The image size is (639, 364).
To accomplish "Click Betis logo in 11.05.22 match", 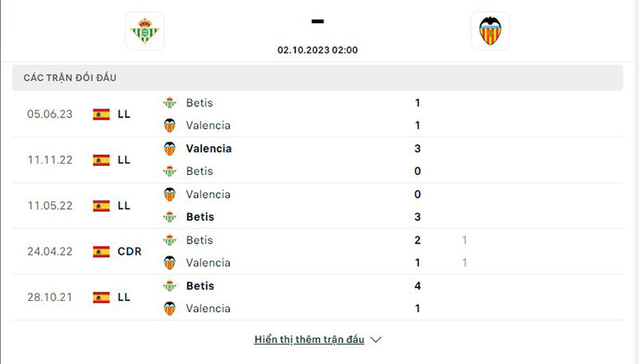I will coord(169,217).
